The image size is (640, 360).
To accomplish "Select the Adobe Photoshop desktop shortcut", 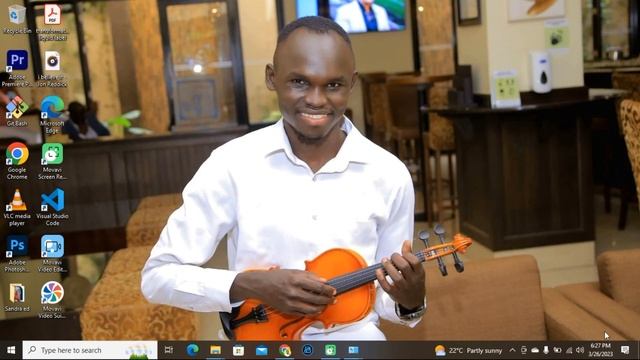I will 17,253.
